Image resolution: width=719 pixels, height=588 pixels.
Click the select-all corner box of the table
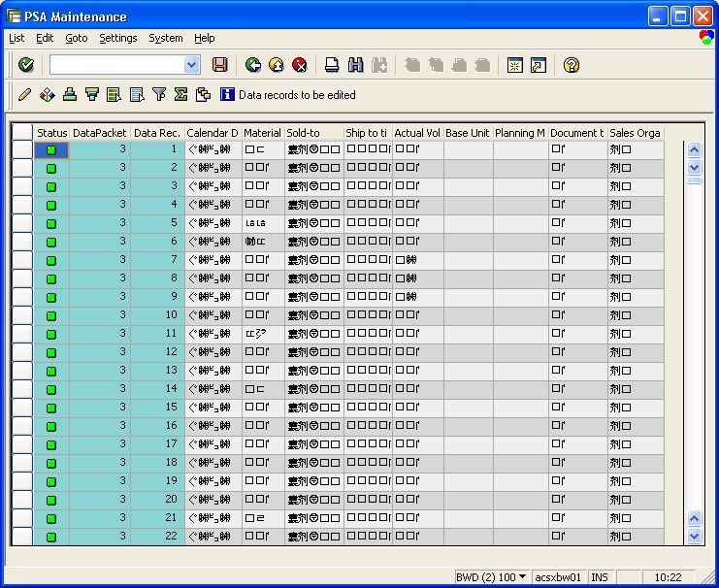pyautogui.click(x=22, y=132)
